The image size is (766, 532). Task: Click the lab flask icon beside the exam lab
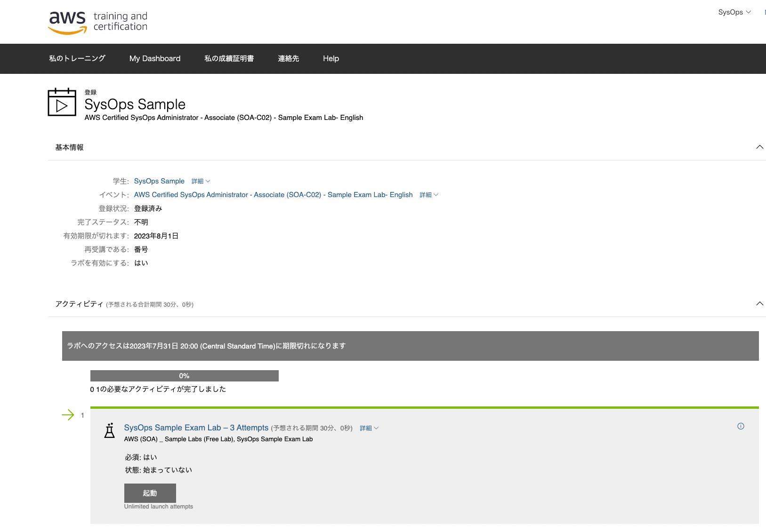(x=110, y=430)
